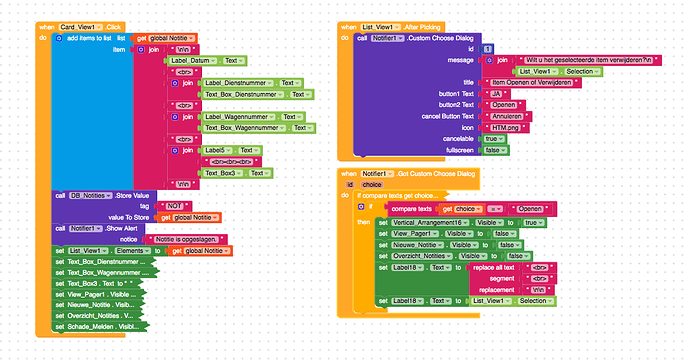Change cancelable value true dropdown

[494, 139]
